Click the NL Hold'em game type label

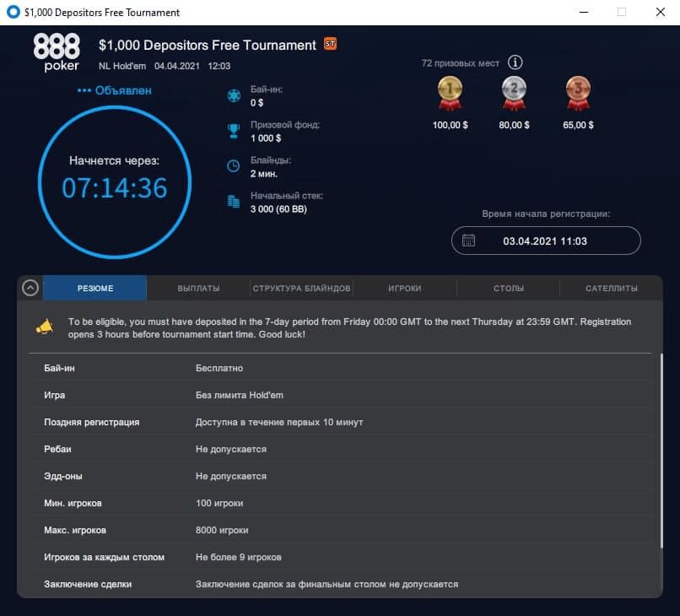(x=122, y=66)
